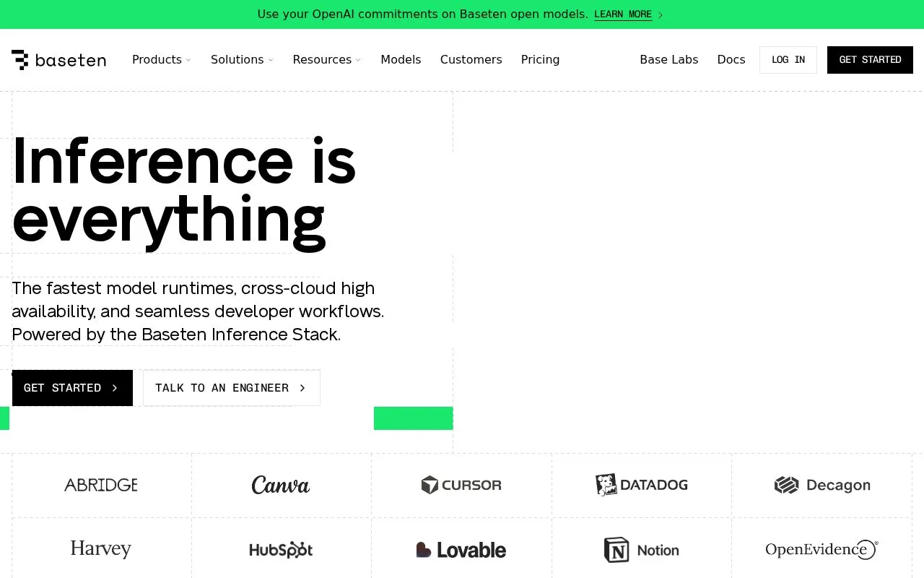
Task: Click the OpenAI commitments banner text
Action: click(x=422, y=14)
